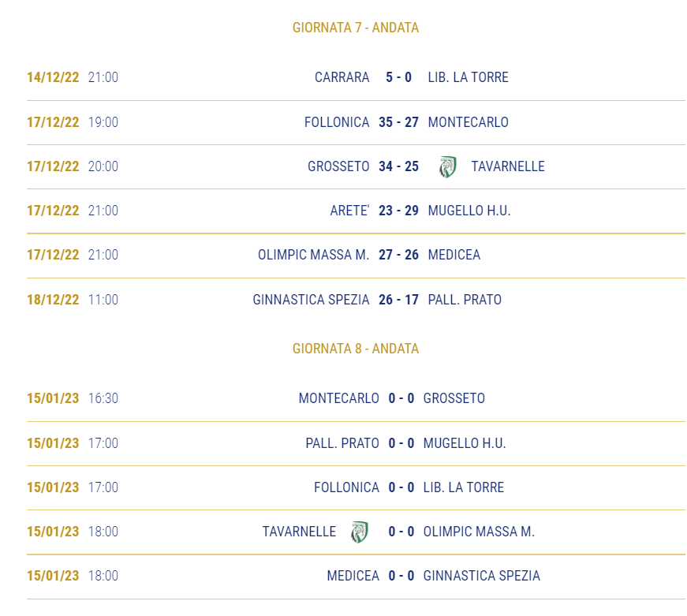Image resolution: width=687 pixels, height=616 pixels.
Task: Open PALL. PRATO home team on 15/01/23
Action: (x=342, y=443)
